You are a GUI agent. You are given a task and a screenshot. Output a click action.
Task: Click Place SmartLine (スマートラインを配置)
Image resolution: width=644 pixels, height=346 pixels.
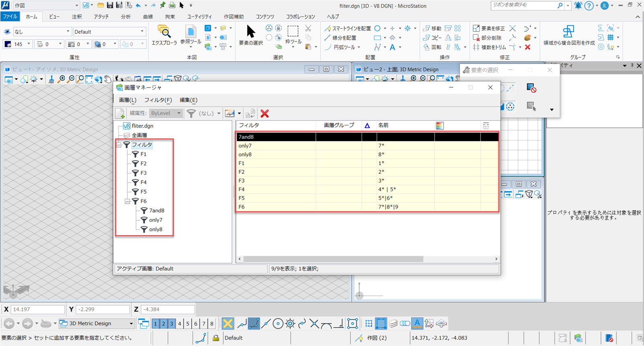coord(348,29)
